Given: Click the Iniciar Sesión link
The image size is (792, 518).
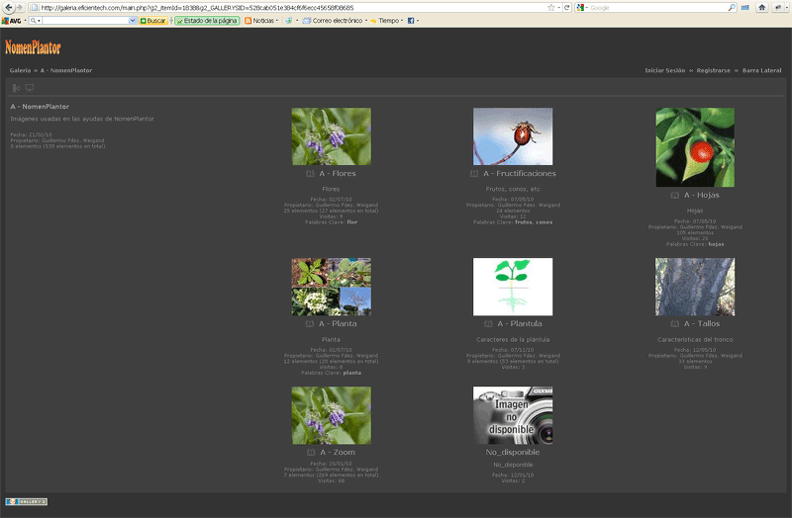Looking at the screenshot, I should pos(665,71).
